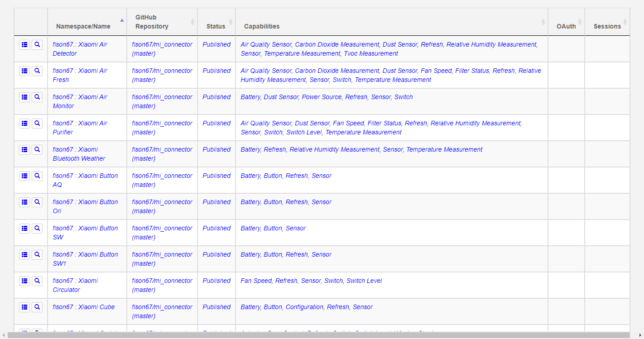Open fison67 : Xiaomi Button AQ link
The height and width of the screenshot is (339, 644).
tap(85, 180)
